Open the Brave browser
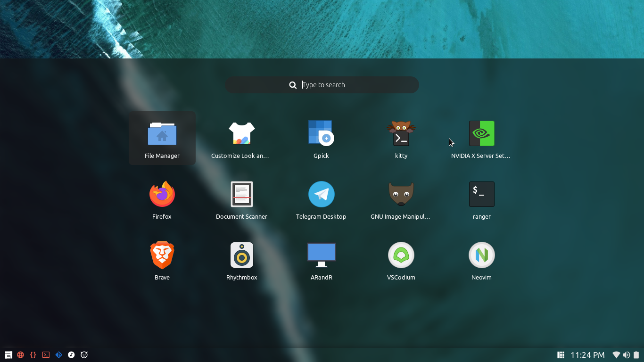 tap(162, 260)
